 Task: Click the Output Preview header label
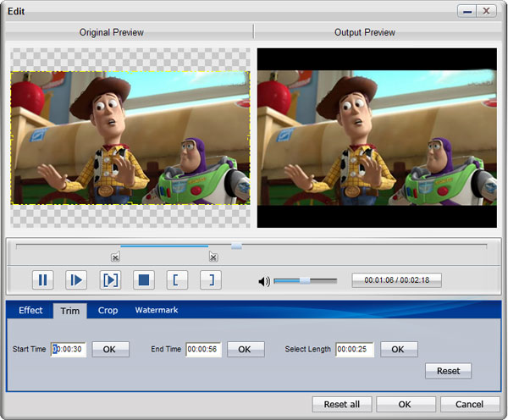(x=365, y=32)
